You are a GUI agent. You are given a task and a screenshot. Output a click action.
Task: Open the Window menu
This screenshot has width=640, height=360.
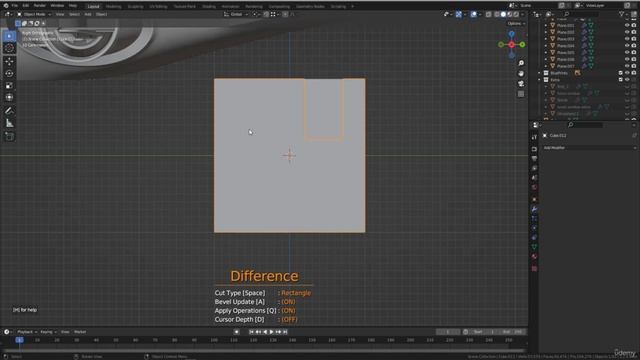[x=57, y=6]
